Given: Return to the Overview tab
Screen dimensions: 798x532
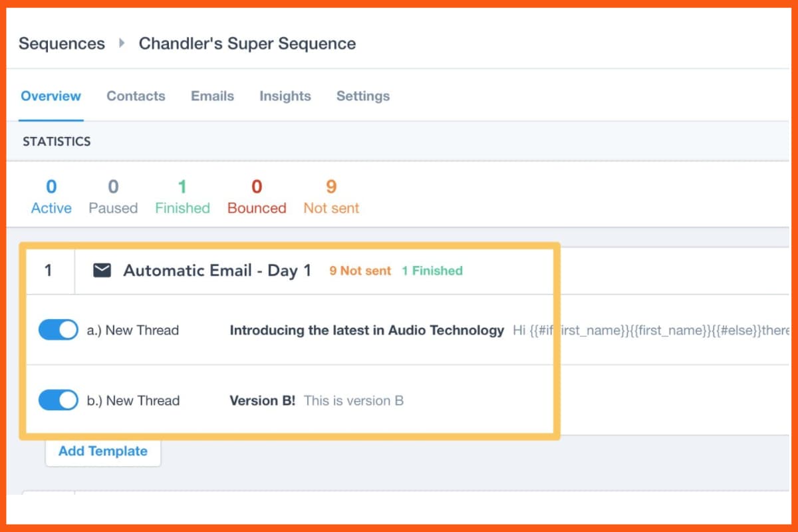Looking at the screenshot, I should click(x=51, y=96).
